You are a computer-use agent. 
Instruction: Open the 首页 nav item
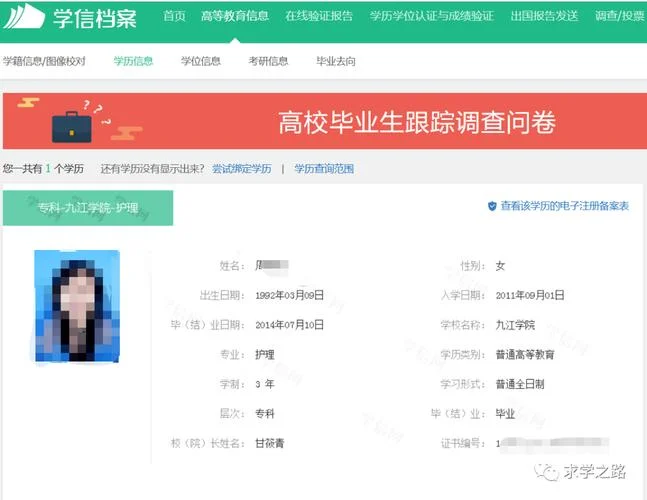pos(174,16)
